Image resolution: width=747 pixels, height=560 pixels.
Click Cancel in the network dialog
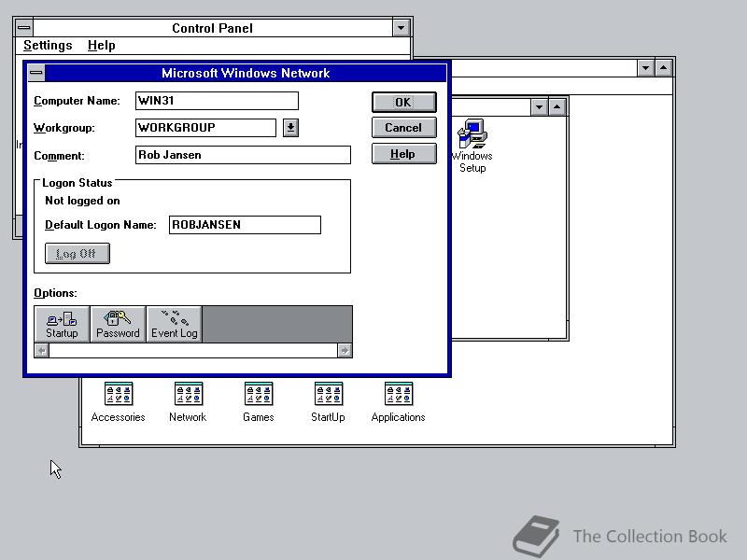pos(403,128)
